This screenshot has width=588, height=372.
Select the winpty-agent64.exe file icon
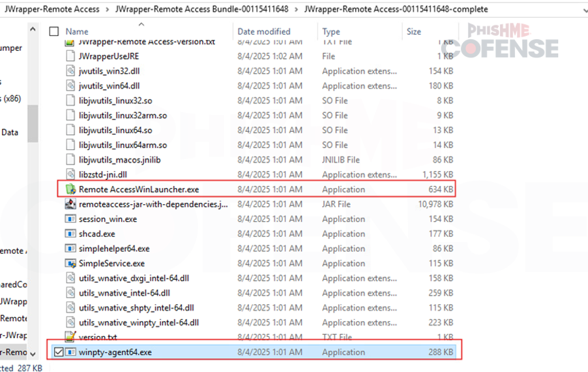(71, 352)
